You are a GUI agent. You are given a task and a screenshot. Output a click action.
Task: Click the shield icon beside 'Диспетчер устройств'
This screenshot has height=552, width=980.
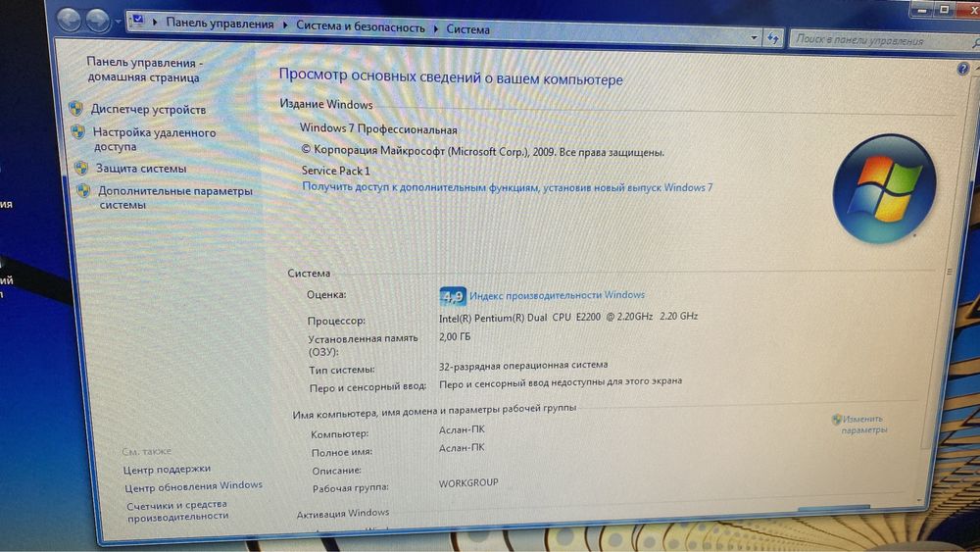(75, 109)
